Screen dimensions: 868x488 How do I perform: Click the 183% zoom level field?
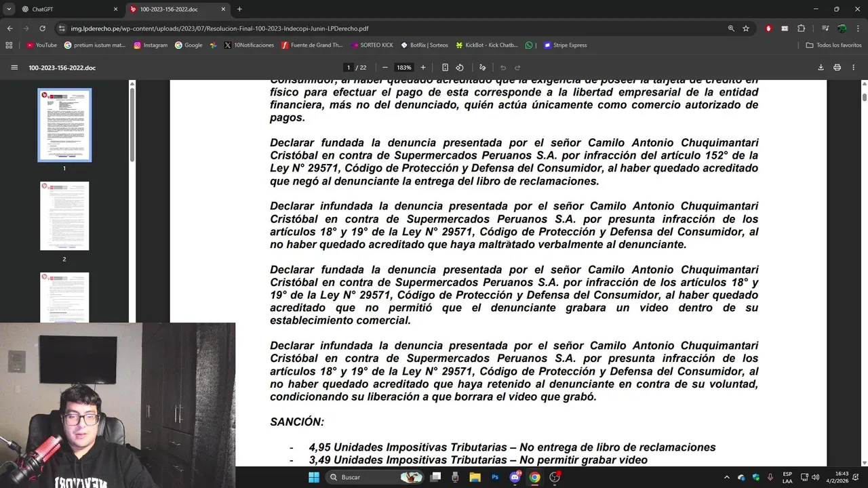(x=404, y=68)
